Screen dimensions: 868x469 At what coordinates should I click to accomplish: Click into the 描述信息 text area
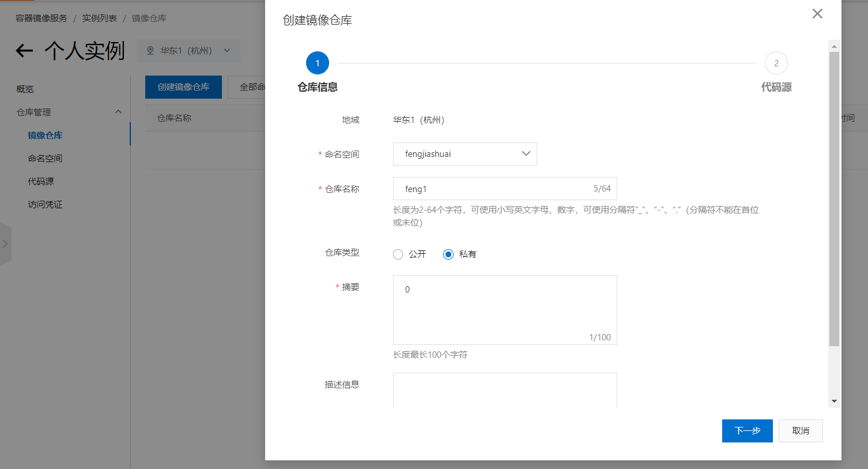(x=505, y=391)
